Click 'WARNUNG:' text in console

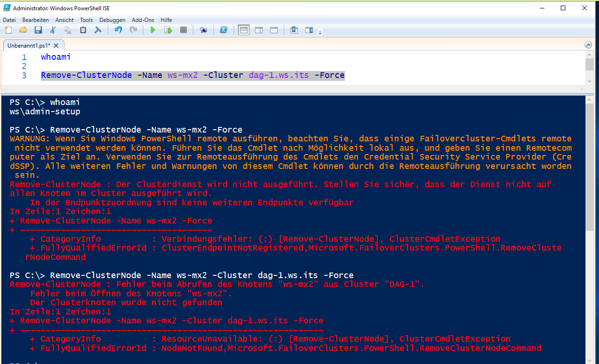[x=30, y=139]
